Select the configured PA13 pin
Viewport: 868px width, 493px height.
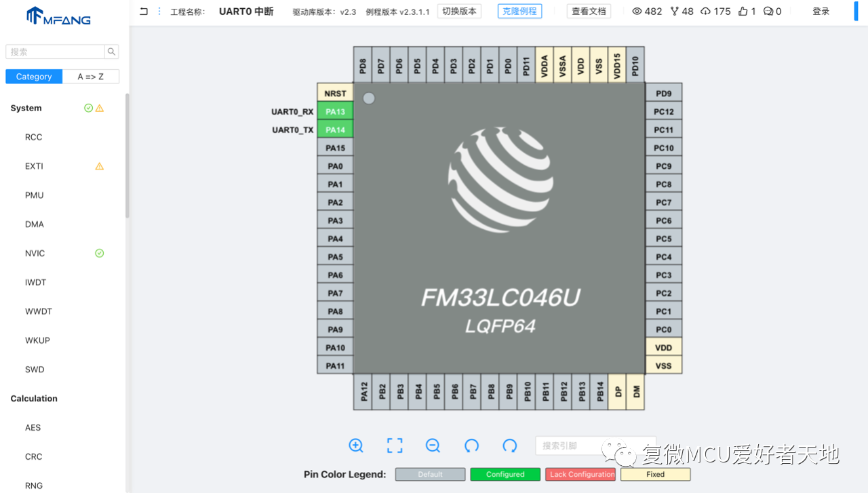tap(336, 111)
